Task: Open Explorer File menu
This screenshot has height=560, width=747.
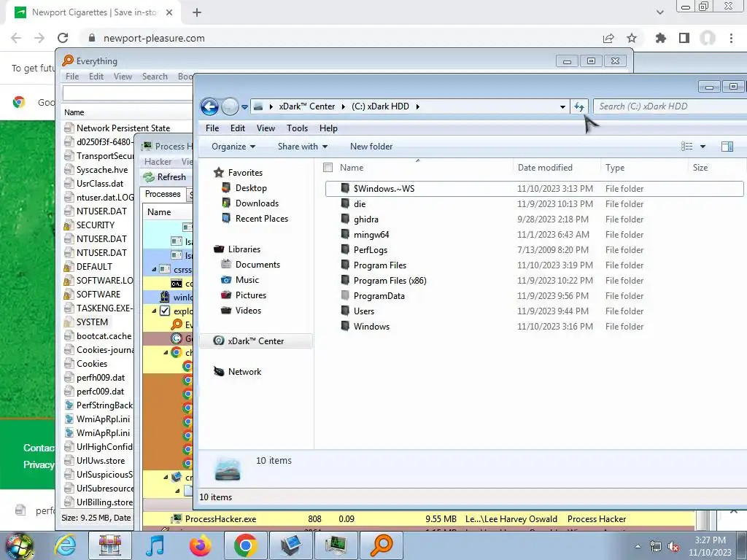Action: (x=212, y=128)
